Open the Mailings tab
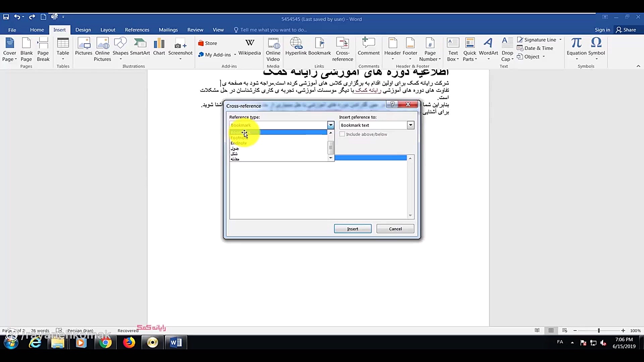Viewport: 644px width, 362px height. point(168,29)
